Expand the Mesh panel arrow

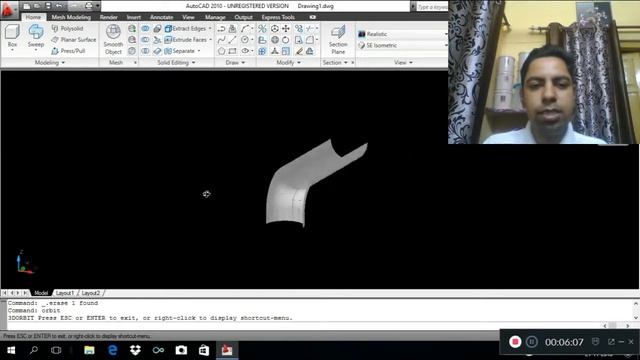coord(135,62)
